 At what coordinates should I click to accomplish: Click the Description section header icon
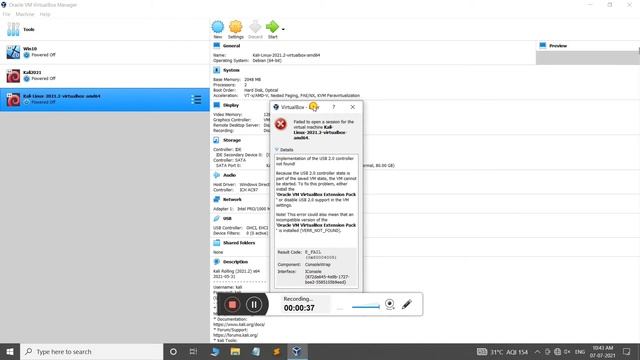coord(216,262)
